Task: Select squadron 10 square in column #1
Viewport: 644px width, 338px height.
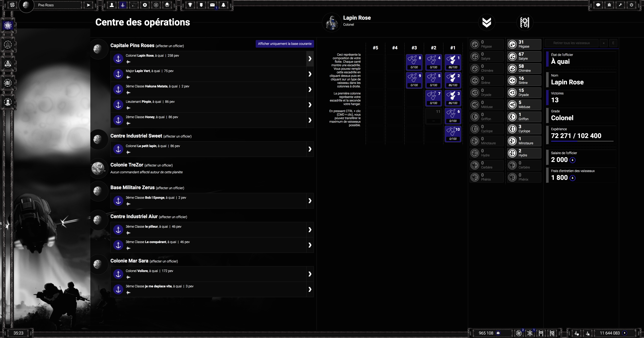Action: click(453, 134)
